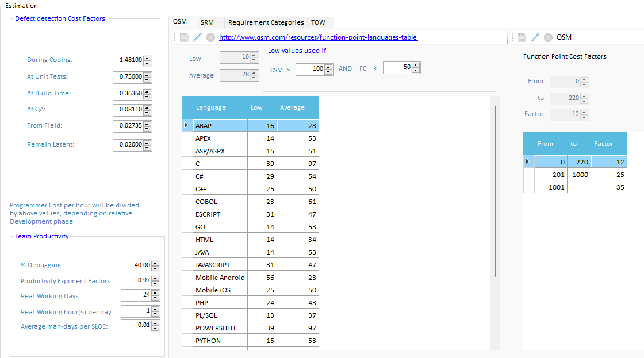Increase the During Coding value with the up arrow

[148, 57]
